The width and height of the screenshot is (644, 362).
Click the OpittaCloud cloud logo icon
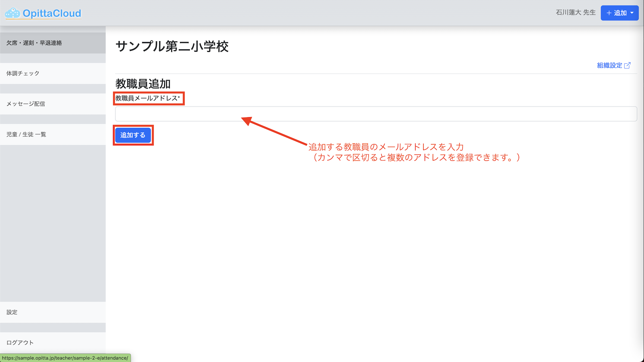[x=12, y=13]
